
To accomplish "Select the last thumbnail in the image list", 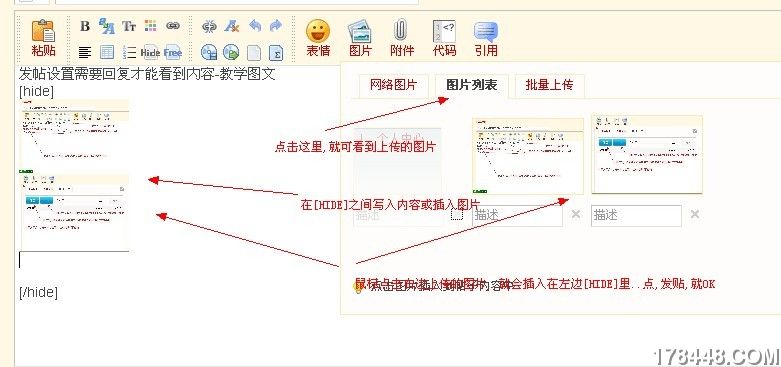I will (x=647, y=155).
